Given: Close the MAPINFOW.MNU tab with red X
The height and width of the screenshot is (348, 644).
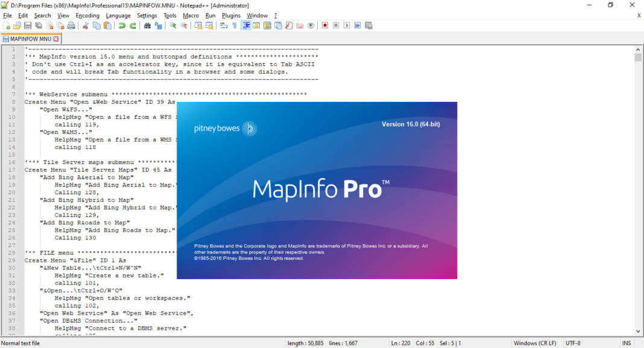Looking at the screenshot, I should 56,39.
